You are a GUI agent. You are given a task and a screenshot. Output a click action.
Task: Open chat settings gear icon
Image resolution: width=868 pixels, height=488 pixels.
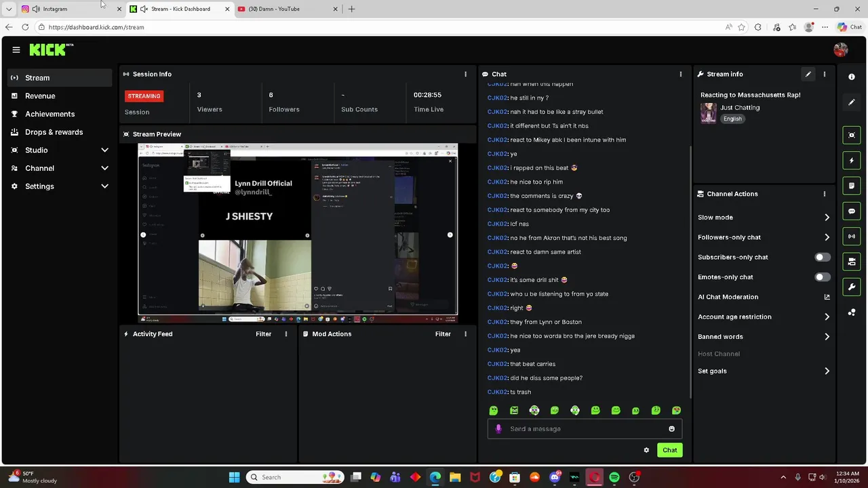(x=646, y=450)
